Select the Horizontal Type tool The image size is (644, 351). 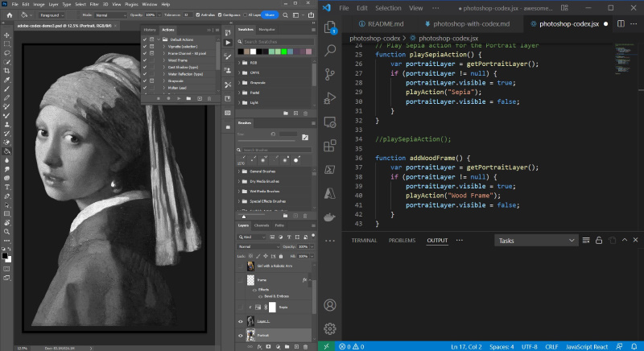[x=6, y=187]
